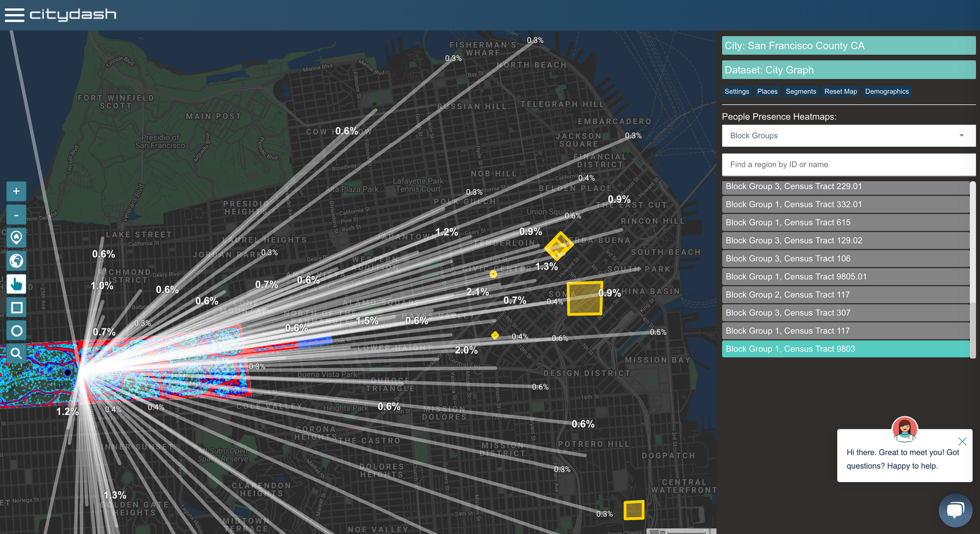Choose the circle draw tool

(16, 331)
